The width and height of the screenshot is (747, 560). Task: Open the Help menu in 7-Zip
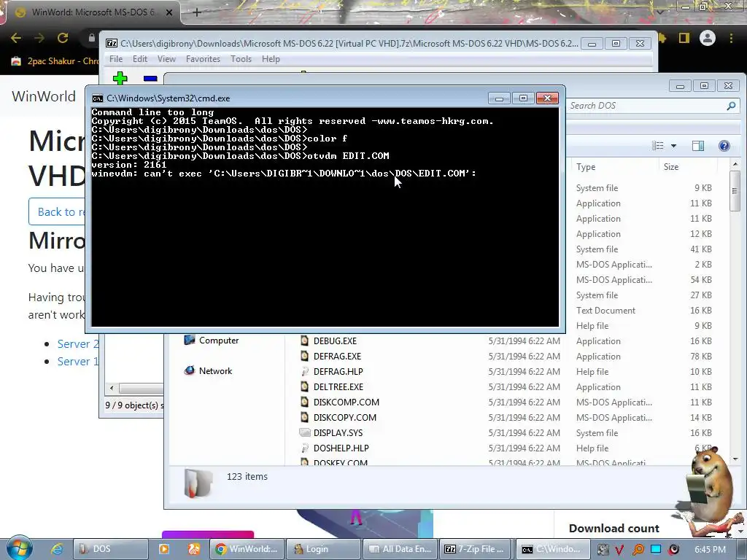point(271,59)
